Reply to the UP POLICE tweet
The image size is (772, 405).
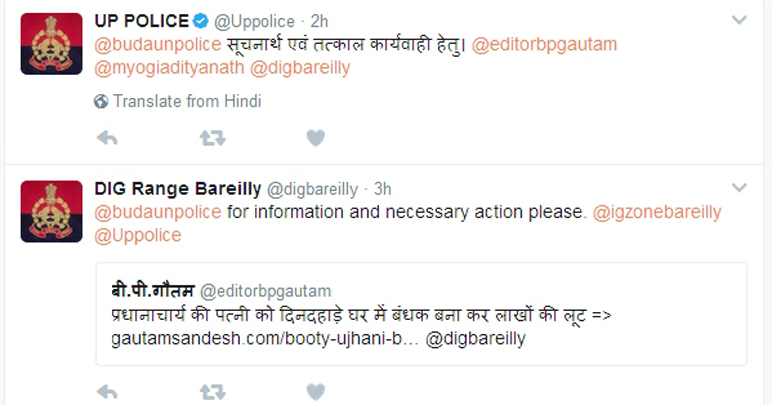coord(108,138)
